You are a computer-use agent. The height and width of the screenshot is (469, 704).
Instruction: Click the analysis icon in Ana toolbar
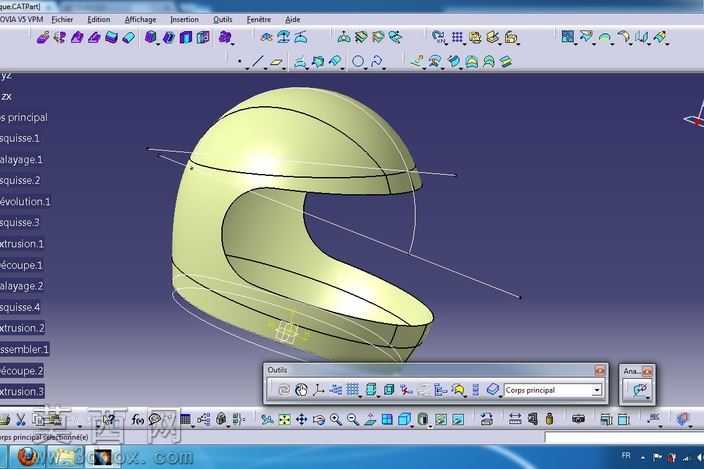point(639,390)
